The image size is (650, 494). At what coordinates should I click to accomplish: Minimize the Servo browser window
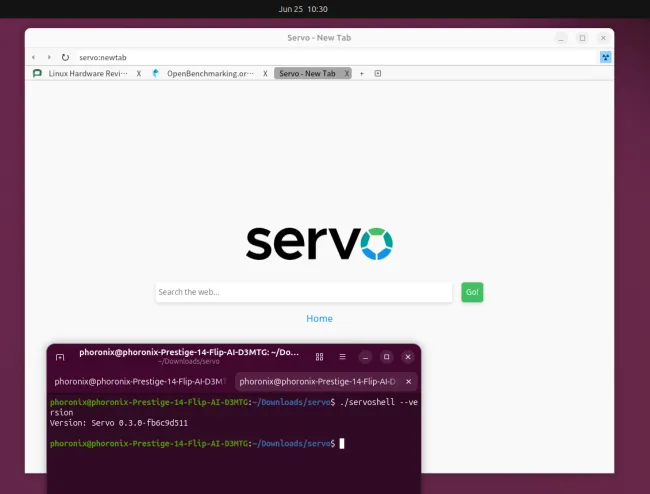coord(561,38)
